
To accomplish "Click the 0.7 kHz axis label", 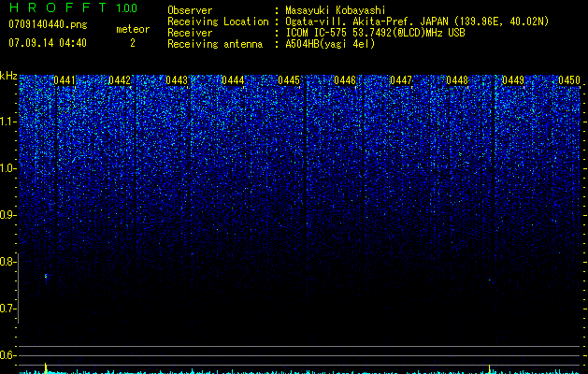I will point(7,309).
